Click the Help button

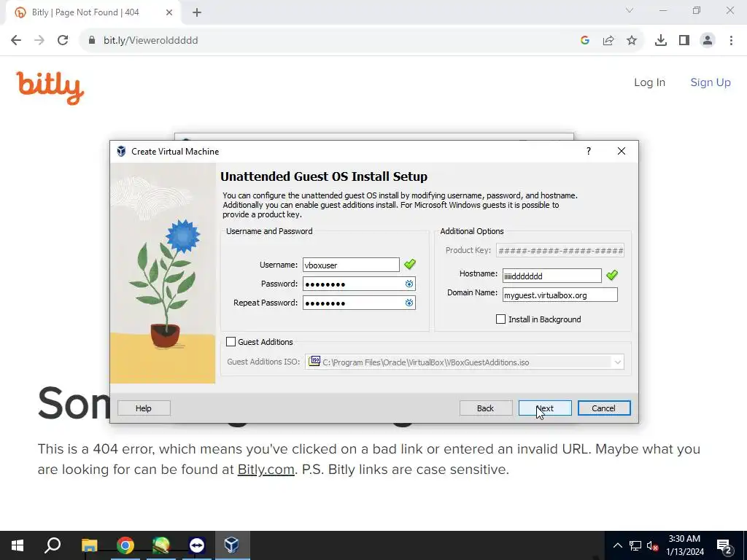[144, 408]
